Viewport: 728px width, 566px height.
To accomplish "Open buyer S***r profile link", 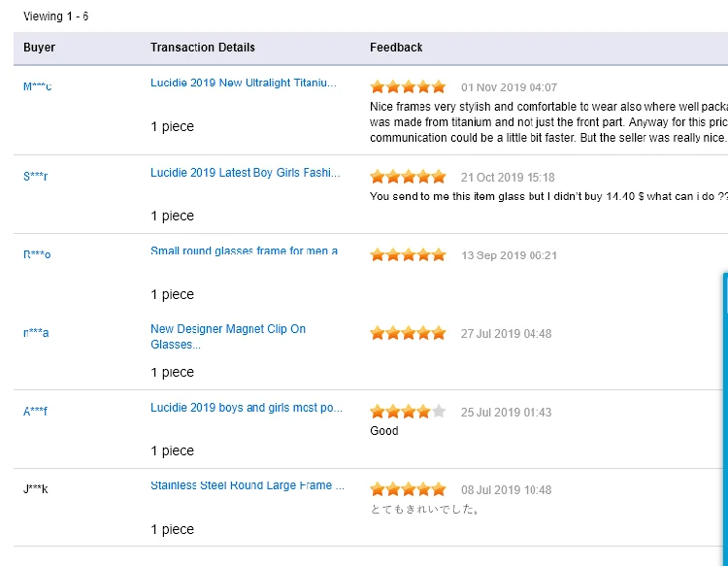I will coord(35,176).
